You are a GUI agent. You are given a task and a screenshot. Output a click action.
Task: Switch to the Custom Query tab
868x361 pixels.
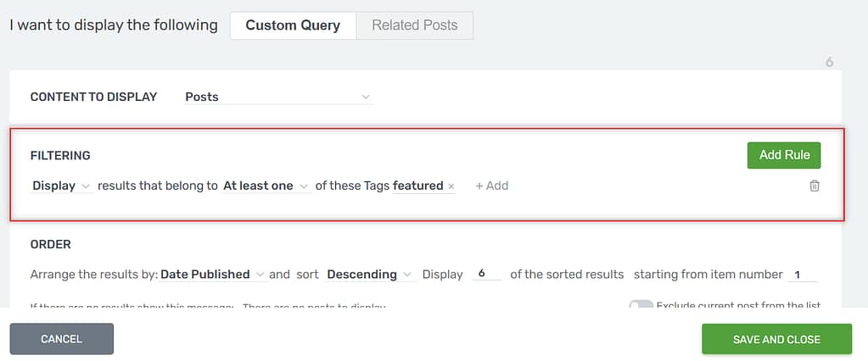click(293, 25)
